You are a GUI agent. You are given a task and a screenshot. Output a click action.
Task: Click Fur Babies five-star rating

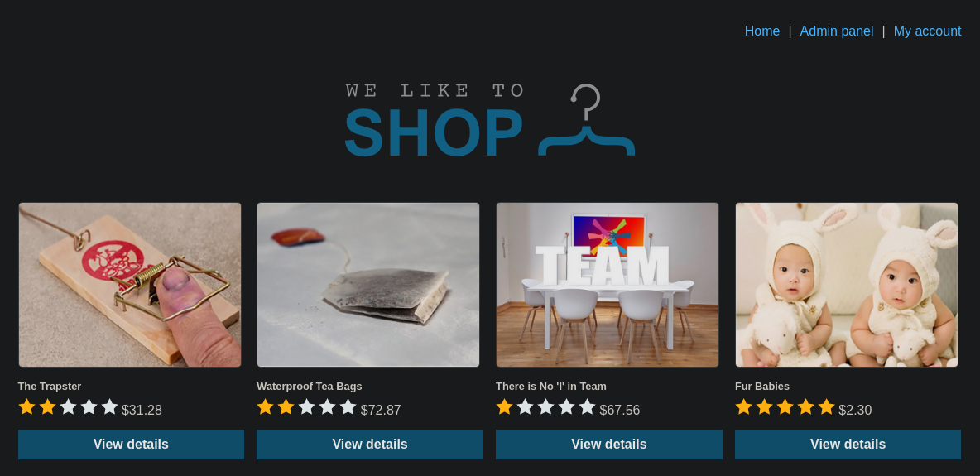coord(785,407)
